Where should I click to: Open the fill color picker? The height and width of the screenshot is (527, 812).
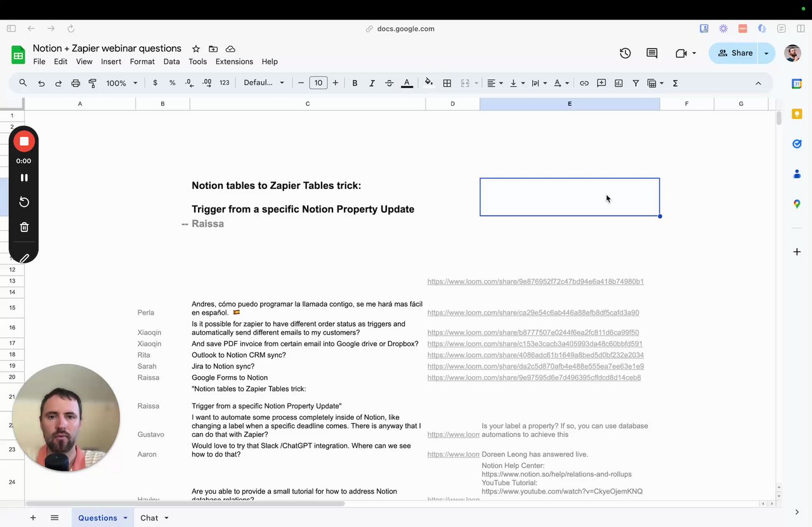(x=429, y=83)
